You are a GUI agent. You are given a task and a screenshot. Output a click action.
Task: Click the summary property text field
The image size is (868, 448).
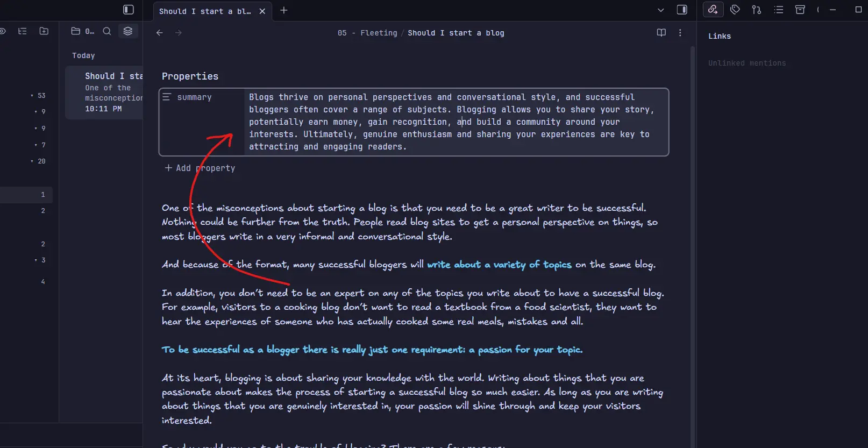[452, 122]
